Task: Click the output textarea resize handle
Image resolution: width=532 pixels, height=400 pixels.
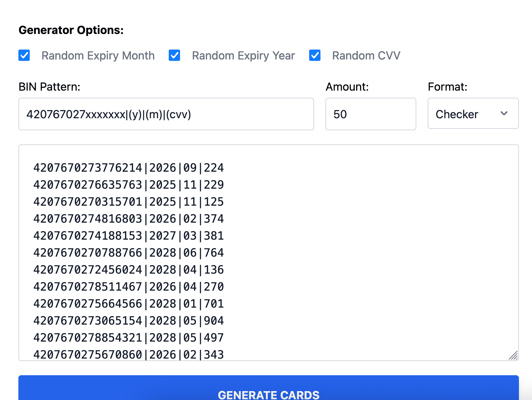Action: click(513, 355)
